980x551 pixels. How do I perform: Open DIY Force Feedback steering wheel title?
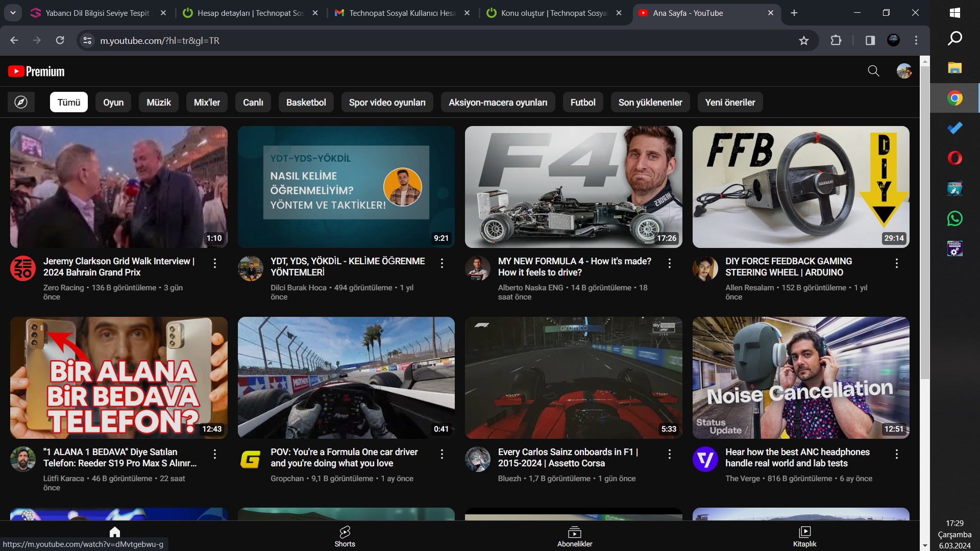point(789,266)
